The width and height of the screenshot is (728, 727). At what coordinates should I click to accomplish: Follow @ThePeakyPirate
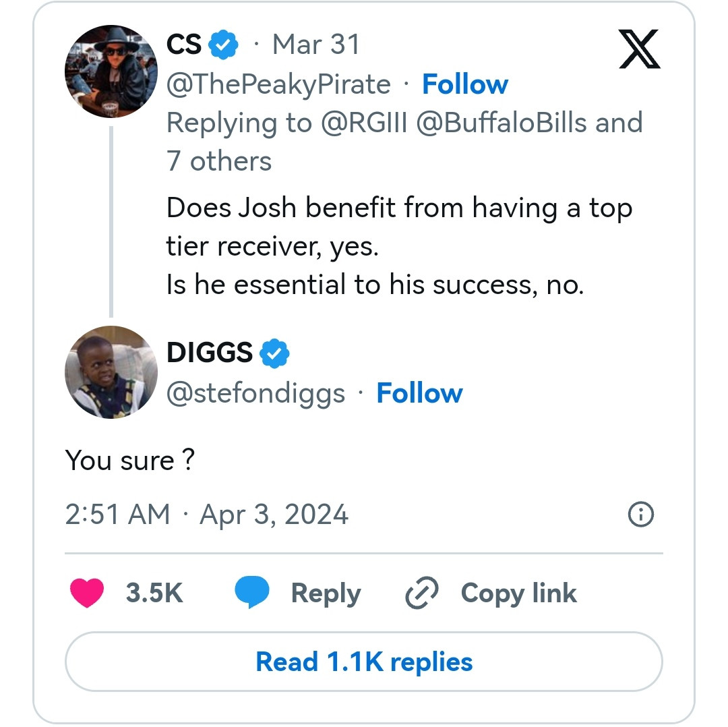(465, 84)
